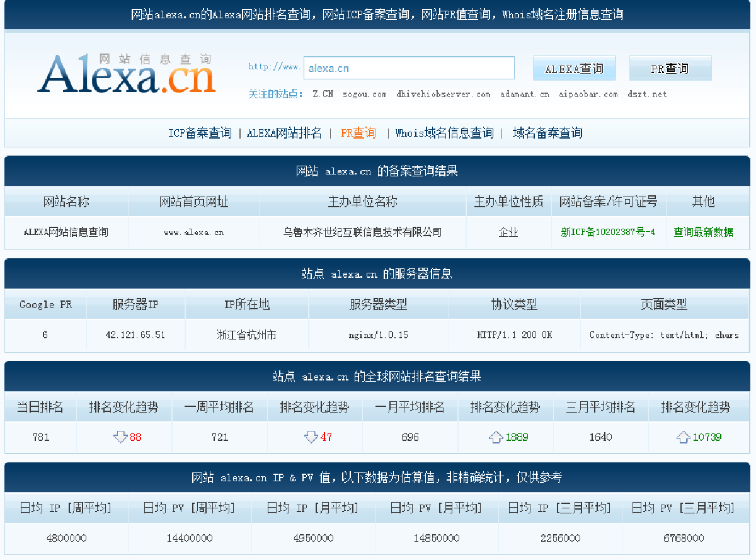Click the 日均 IP [周平均] header
This screenshot has height=560, width=756.
pyautogui.click(x=66, y=508)
